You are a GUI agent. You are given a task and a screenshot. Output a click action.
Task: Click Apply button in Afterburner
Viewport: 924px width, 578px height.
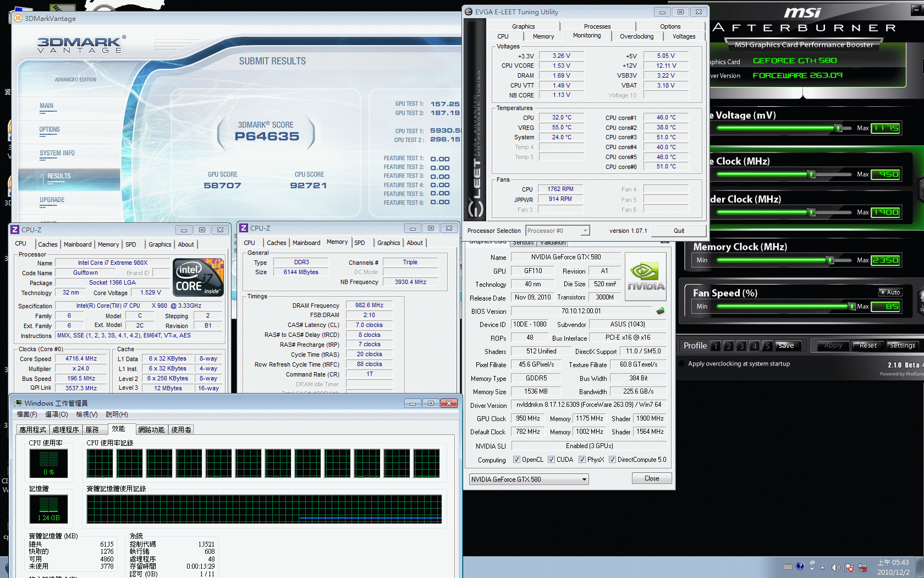833,346
